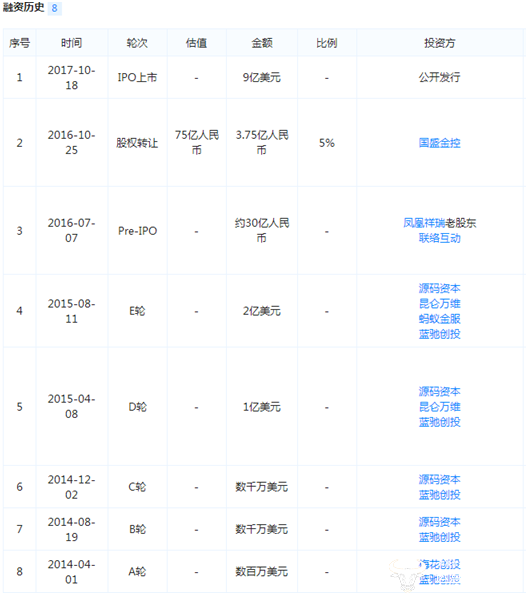This screenshot has height=595, width=528.
Task: Click the 蚂蚁金服 investor link
Action: tap(439, 319)
